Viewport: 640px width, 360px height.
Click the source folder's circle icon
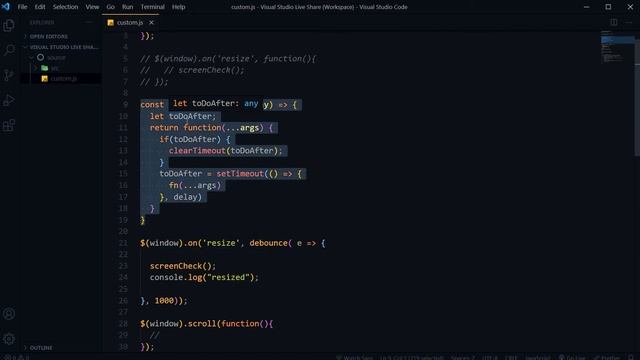coord(40,58)
